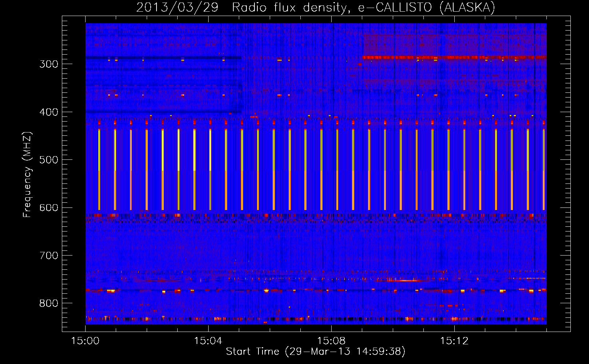Click the 15:00 time tick label
The height and width of the screenshot is (364, 589).
tap(86, 341)
